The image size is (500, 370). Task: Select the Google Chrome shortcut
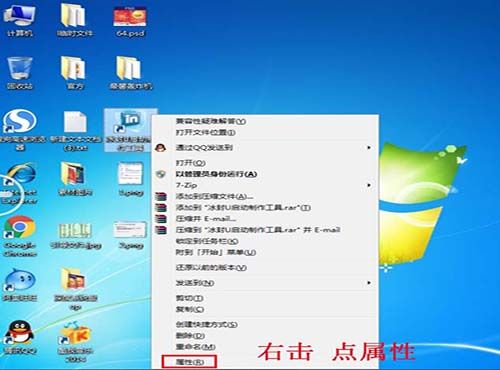[20, 235]
